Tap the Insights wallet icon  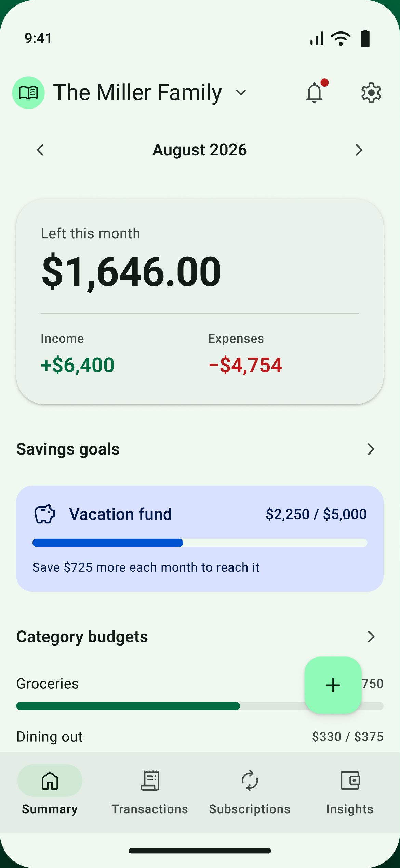[x=350, y=781]
